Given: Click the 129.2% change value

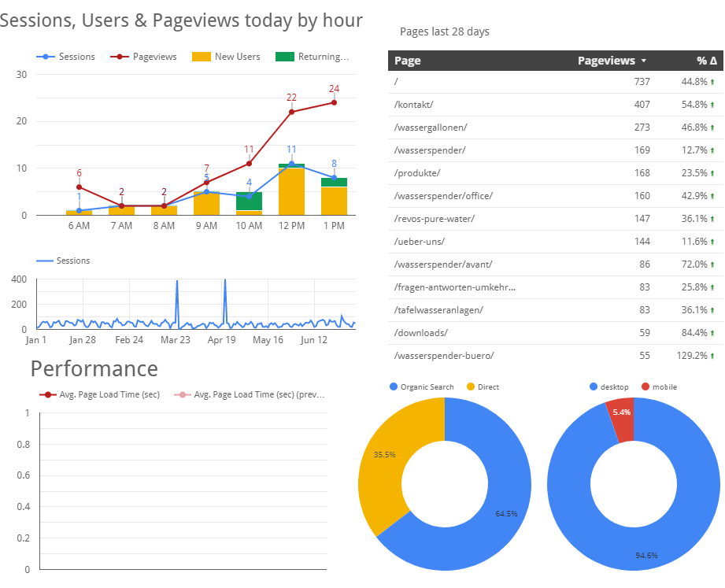Looking at the screenshot, I should click(x=692, y=356).
